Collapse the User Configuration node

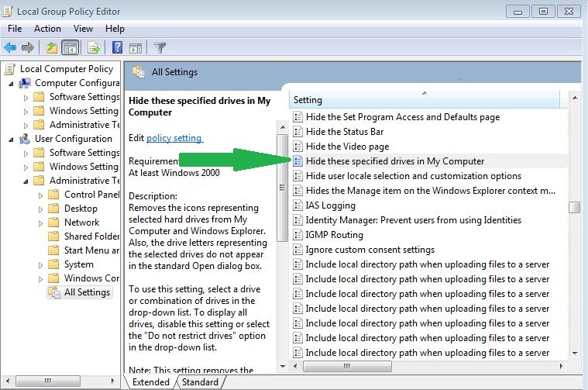(x=12, y=140)
